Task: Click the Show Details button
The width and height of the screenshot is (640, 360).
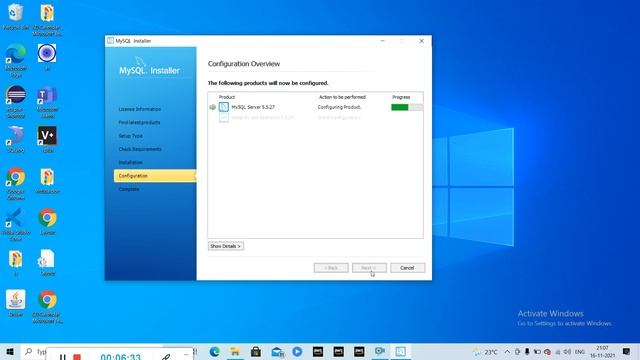Action: point(226,246)
